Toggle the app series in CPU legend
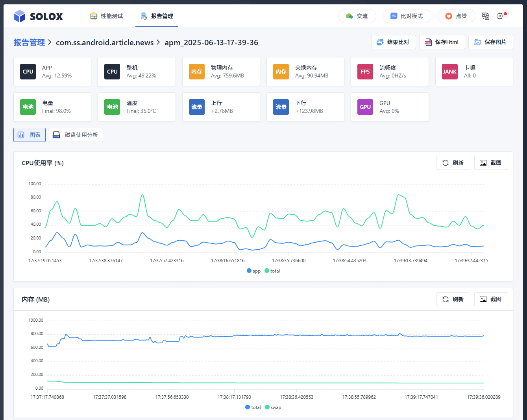 [x=254, y=271]
